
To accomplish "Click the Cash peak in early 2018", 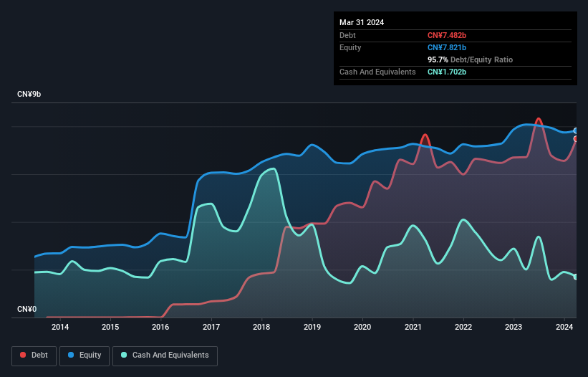I will pos(274,169).
